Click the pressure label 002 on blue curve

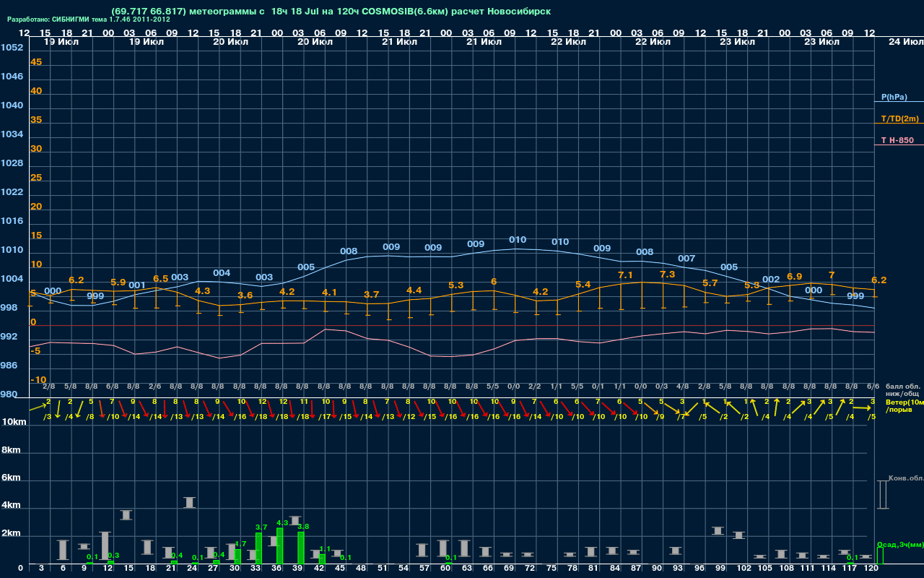771,280
